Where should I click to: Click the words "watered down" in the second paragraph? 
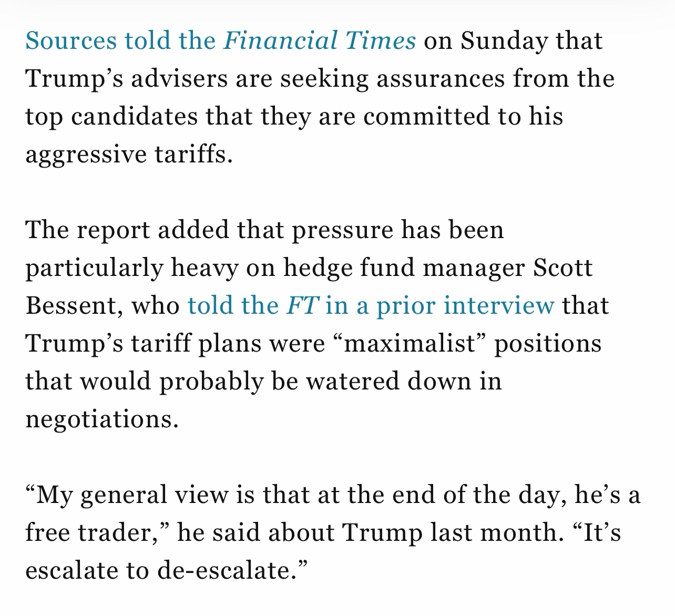390,381
